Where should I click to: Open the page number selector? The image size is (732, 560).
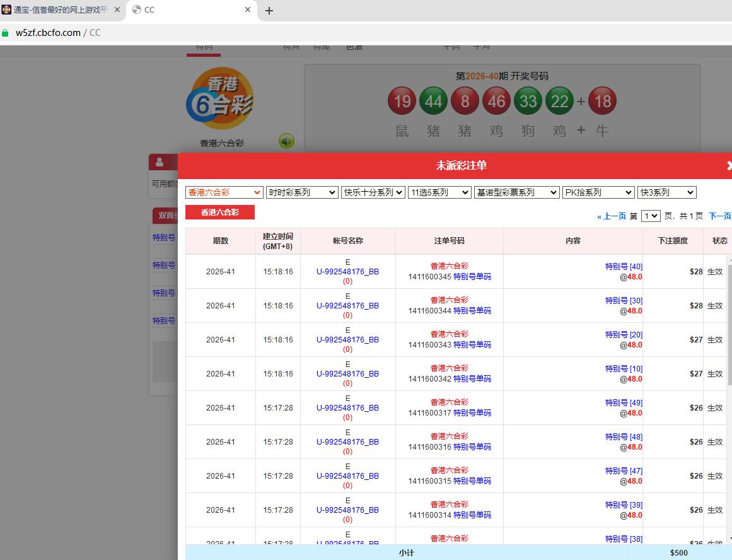[x=650, y=216]
